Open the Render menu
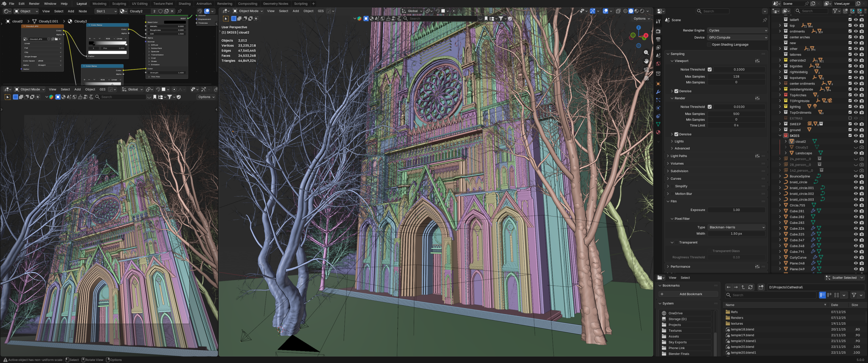The width and height of the screenshot is (868, 363). [x=34, y=4]
